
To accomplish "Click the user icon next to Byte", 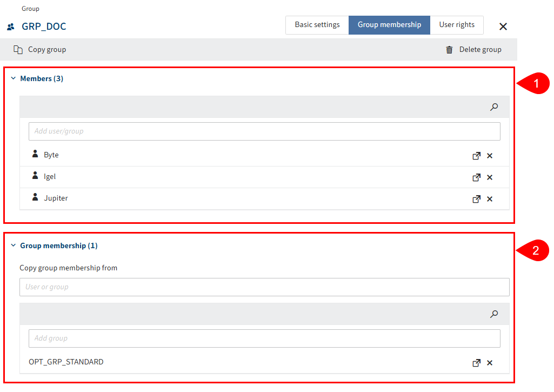I will 35,154.
